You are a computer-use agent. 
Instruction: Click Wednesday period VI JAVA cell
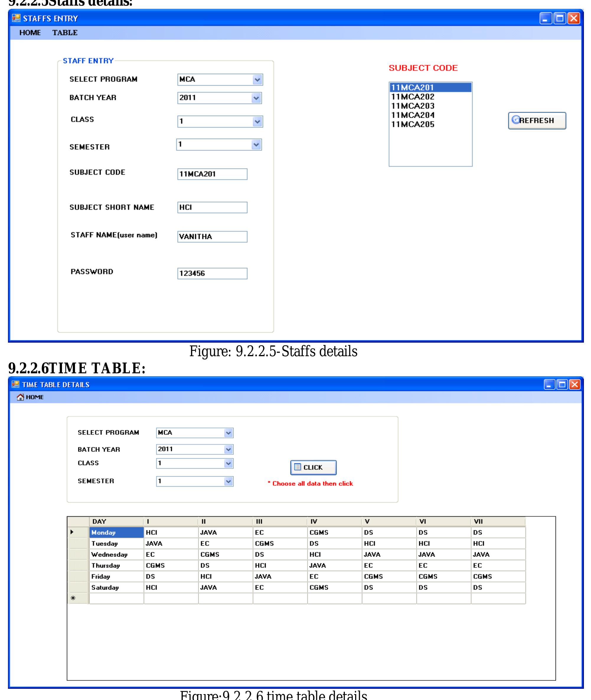point(444,554)
